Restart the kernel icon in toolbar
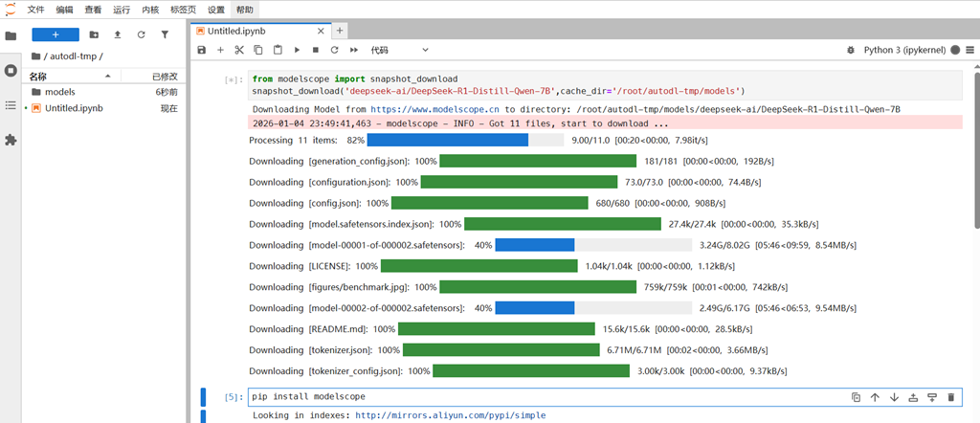 [334, 50]
